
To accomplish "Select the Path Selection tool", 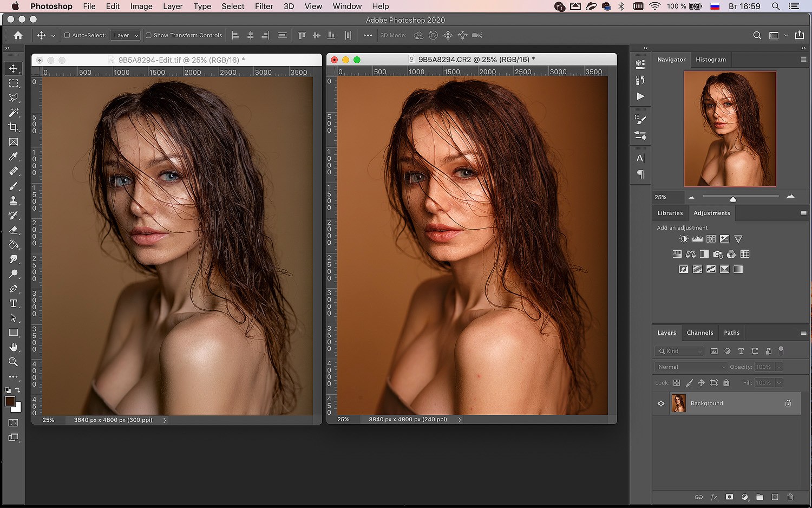I will coord(14,318).
